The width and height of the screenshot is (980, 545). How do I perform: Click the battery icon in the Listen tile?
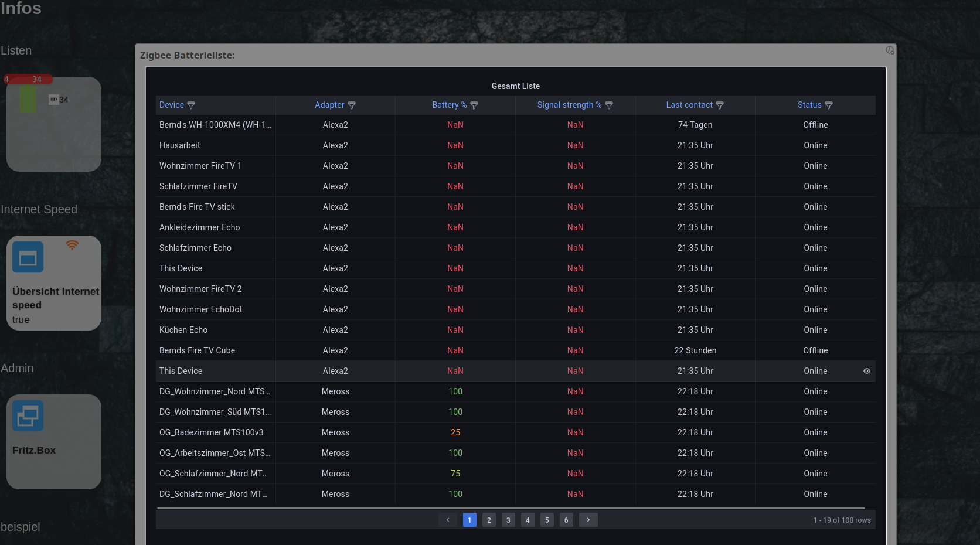click(53, 100)
